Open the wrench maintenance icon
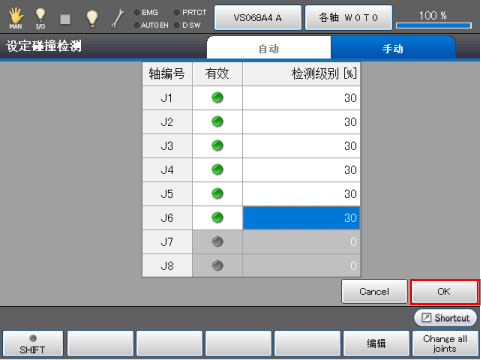This screenshot has height=360, width=481. 118,18
